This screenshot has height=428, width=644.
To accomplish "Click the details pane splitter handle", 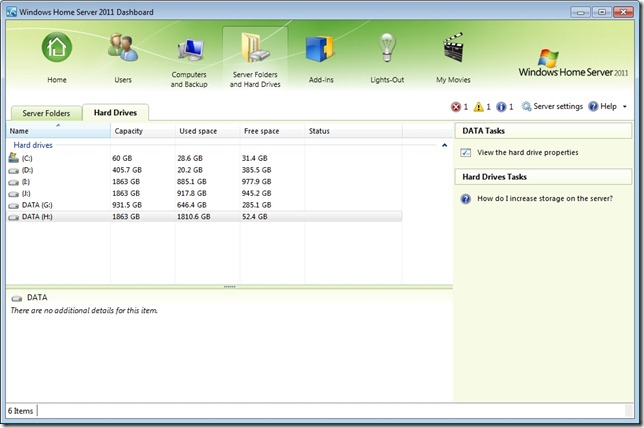I will [229, 286].
